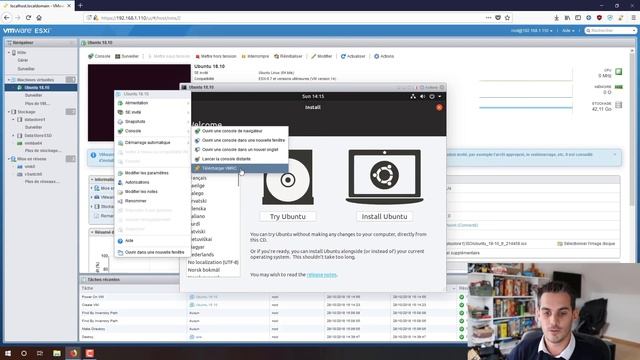Viewport: 640px width, 360px height.
Task: Open Alimentation submenu in context menu
Action: 153,103
